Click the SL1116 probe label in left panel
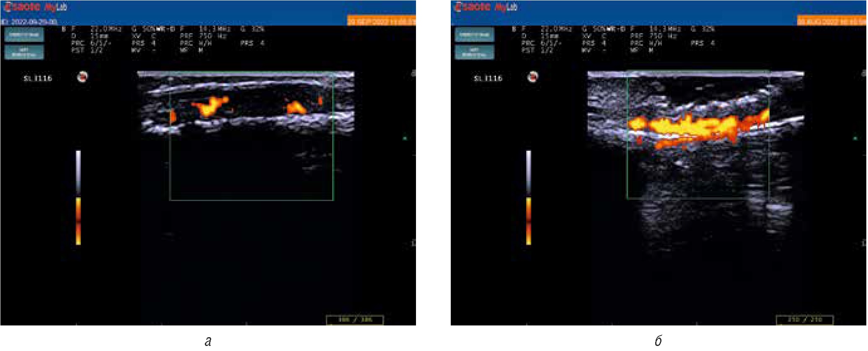 coord(38,78)
